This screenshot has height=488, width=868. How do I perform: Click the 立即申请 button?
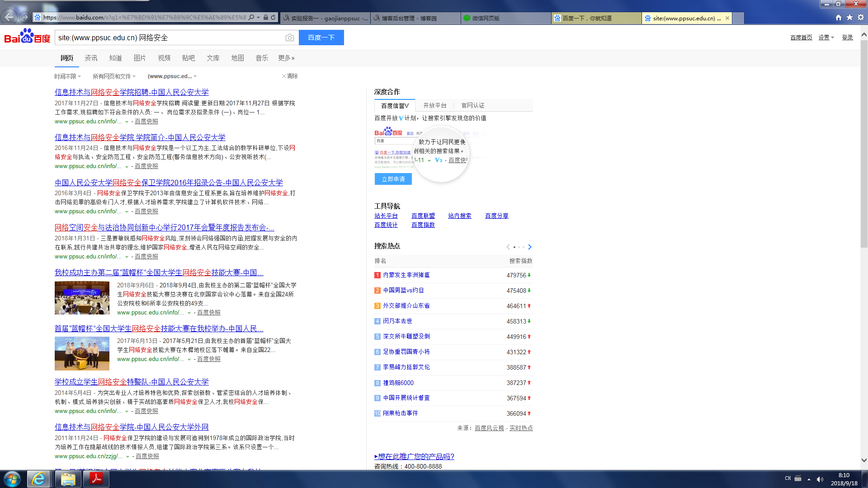click(393, 179)
